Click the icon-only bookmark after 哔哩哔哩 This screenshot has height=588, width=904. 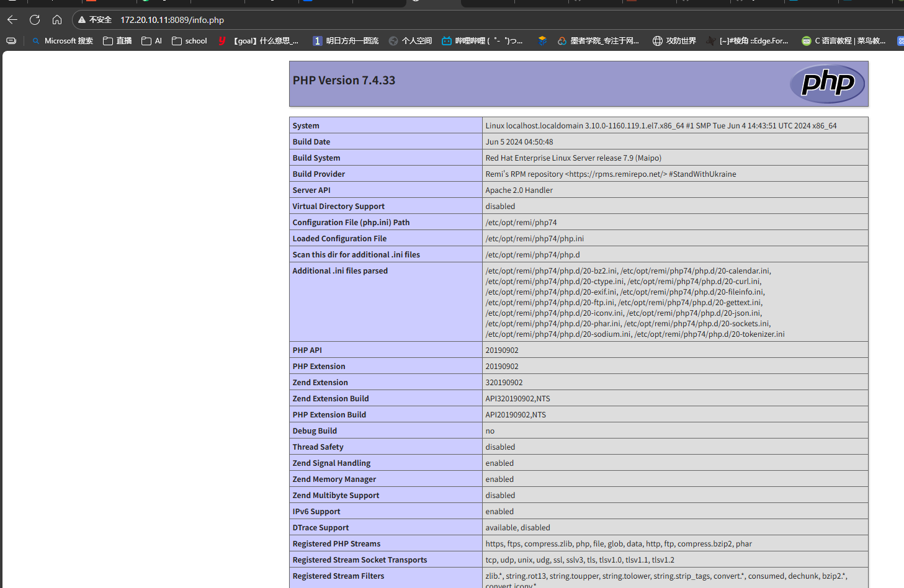coord(542,41)
